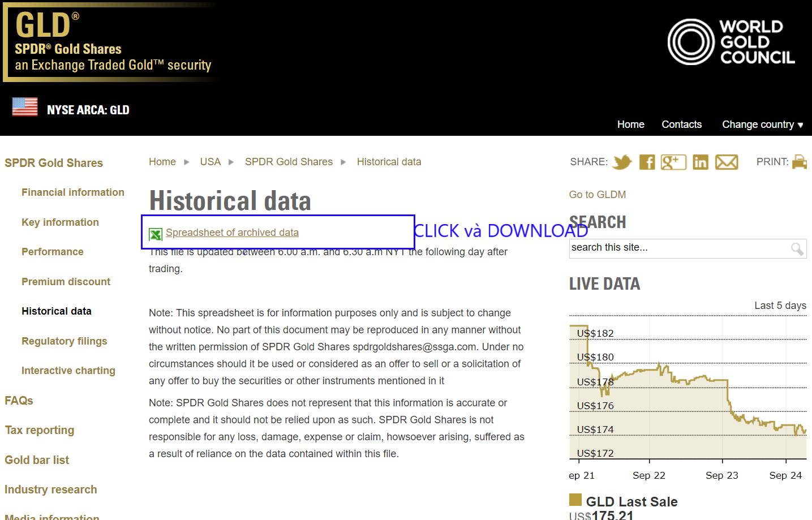This screenshot has height=520, width=812.
Task: Click the Historical data page heading
Action: (x=230, y=201)
